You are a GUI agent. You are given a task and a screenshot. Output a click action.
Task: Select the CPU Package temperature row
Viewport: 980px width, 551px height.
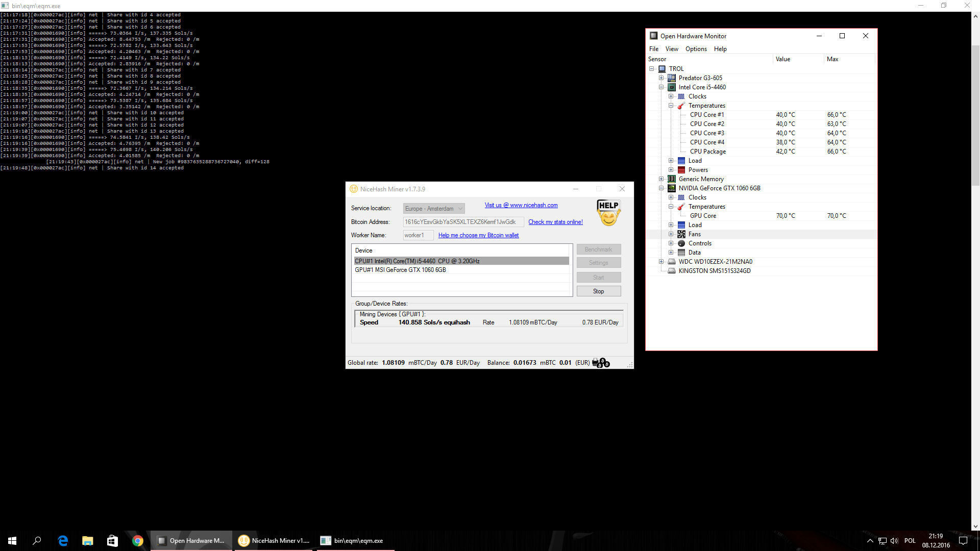coord(762,152)
